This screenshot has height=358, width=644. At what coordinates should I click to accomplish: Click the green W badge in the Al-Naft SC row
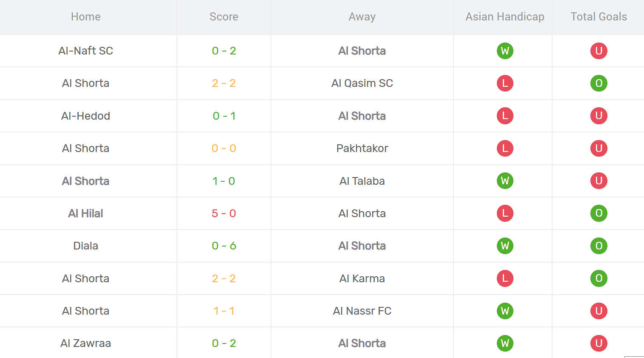coord(505,51)
